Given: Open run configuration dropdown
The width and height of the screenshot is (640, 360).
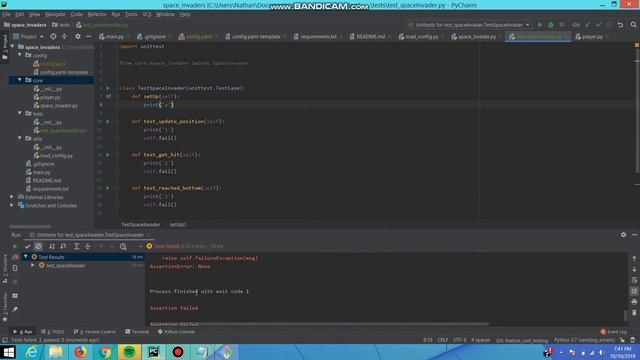Looking at the screenshot, I should point(469,25).
